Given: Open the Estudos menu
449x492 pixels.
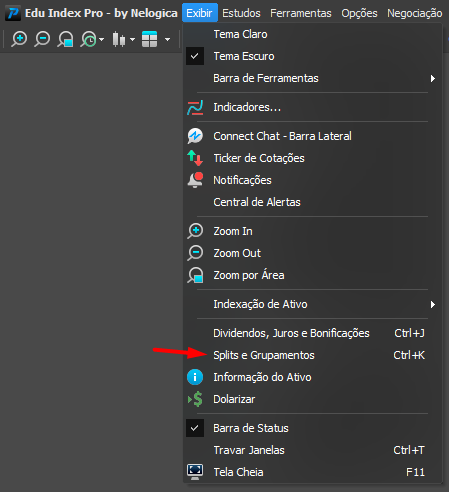Looking at the screenshot, I should pos(241,13).
